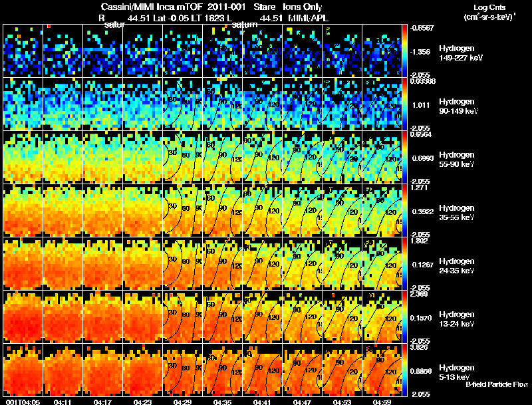The height and width of the screenshot is (405, 532).
Task: Click the Cassini/MIMI Inca mTOF title text
Action: [152, 7]
